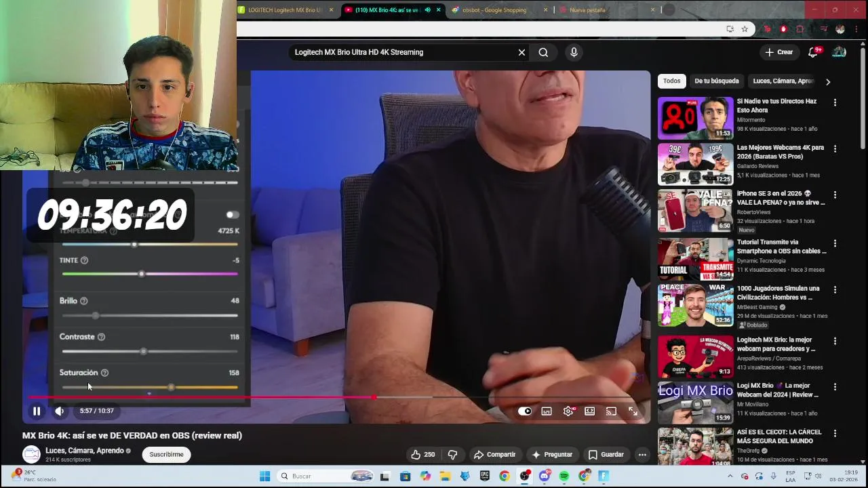Screen dimensions: 868x488
Task: Open options for ASÍ ES EL CECOT video
Action: (x=835, y=433)
